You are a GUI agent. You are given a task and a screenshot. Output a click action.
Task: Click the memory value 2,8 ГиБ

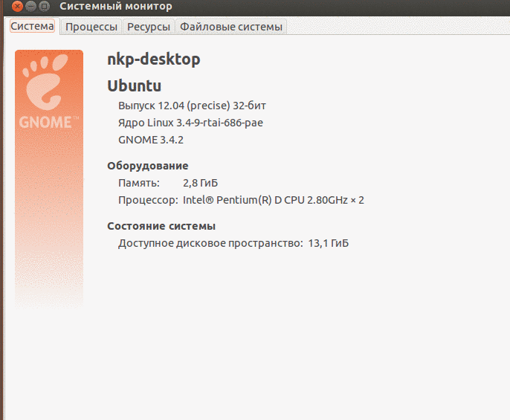(201, 183)
